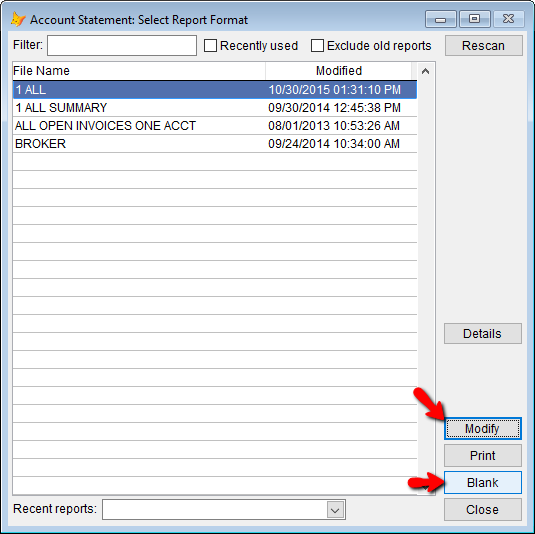Click the 09/24/2014 10:34:00 AM modified date
The image size is (535, 534).
click(334, 144)
